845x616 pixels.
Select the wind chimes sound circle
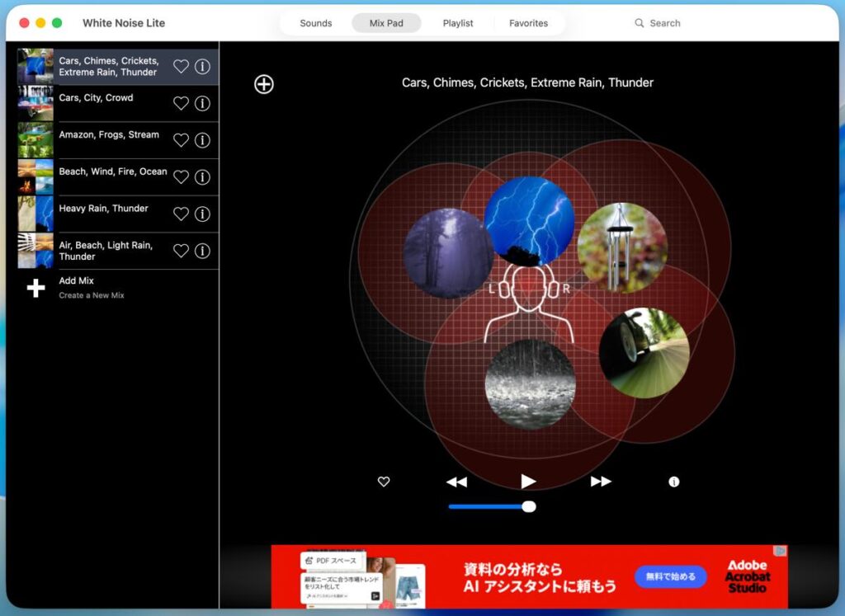(x=622, y=247)
